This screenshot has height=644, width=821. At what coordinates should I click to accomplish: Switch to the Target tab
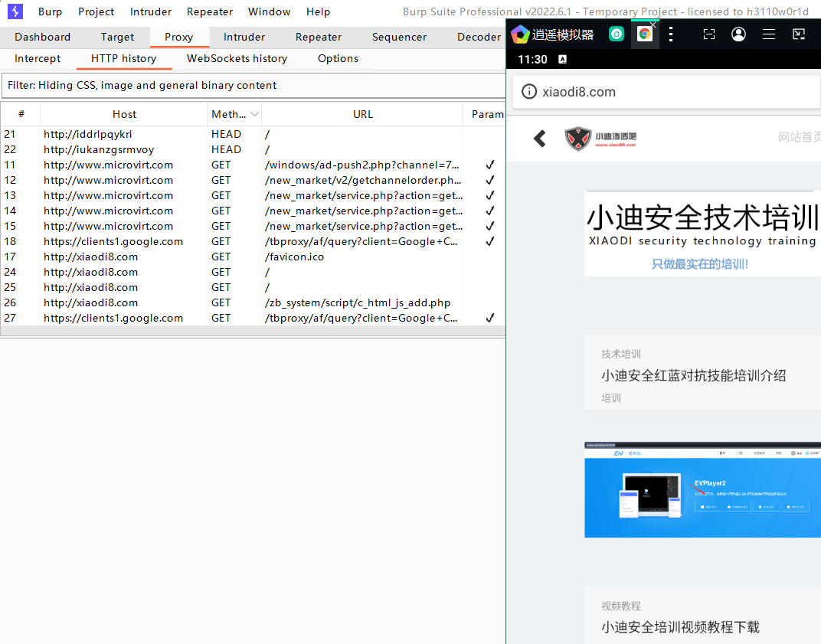pos(118,38)
